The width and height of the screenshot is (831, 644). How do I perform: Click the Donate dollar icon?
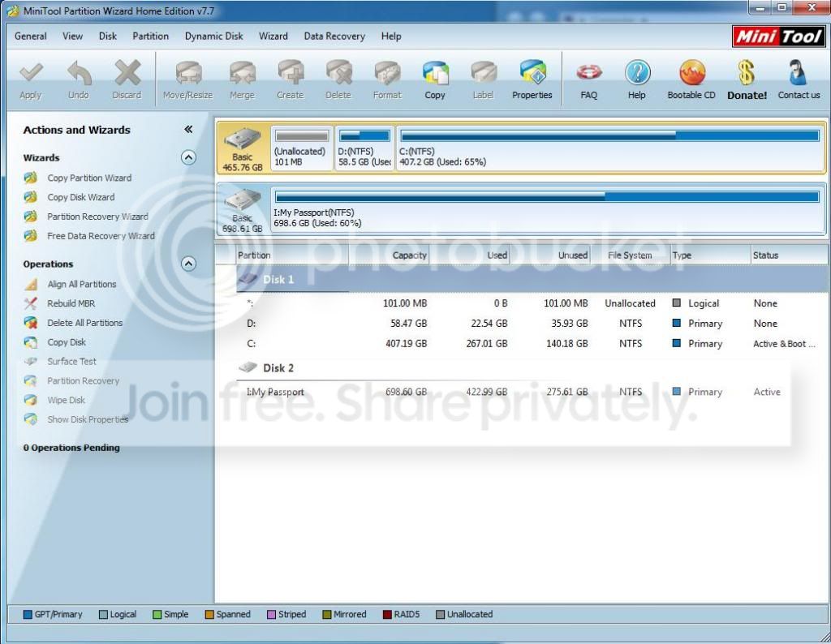[747, 72]
